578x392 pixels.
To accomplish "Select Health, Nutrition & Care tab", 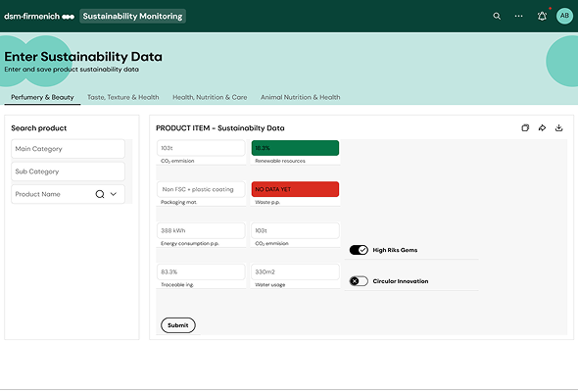I will click(x=210, y=97).
